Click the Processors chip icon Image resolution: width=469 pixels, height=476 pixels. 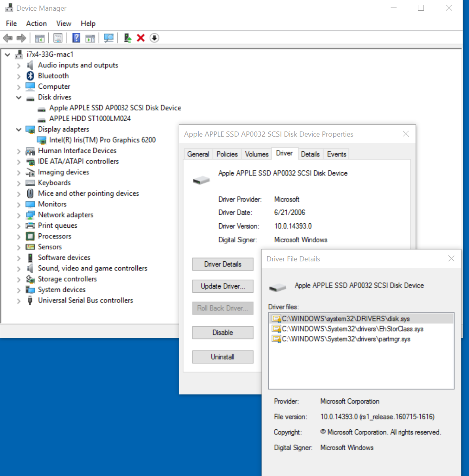click(30, 236)
